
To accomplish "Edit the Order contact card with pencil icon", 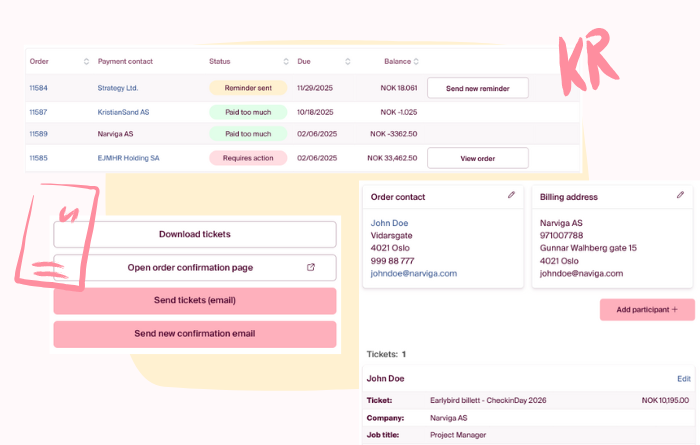I will pyautogui.click(x=511, y=195).
